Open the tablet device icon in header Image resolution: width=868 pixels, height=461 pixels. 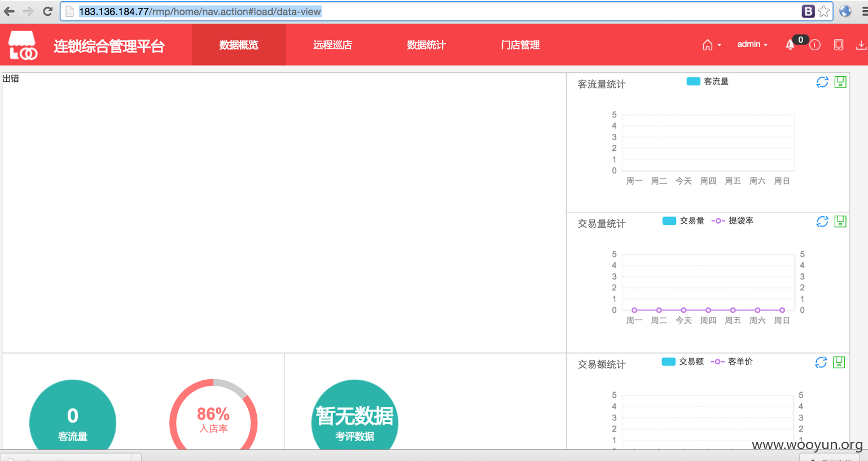point(839,45)
